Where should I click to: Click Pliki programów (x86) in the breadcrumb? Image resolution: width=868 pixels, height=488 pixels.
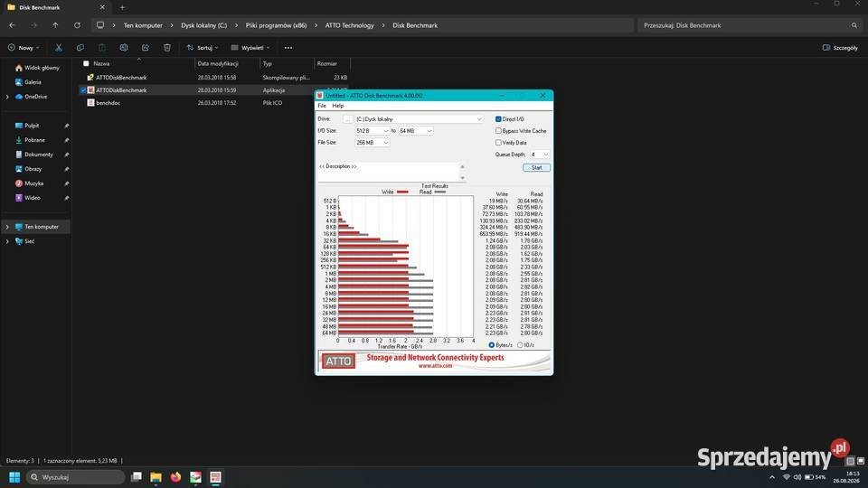[x=276, y=25]
